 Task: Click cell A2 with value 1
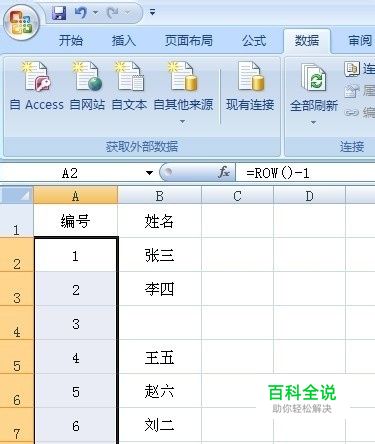[76, 255]
